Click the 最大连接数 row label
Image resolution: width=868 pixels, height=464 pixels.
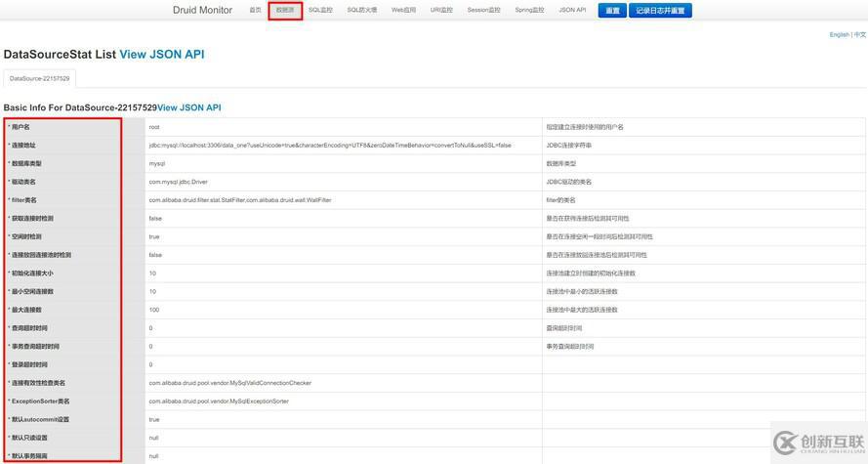tap(26, 310)
